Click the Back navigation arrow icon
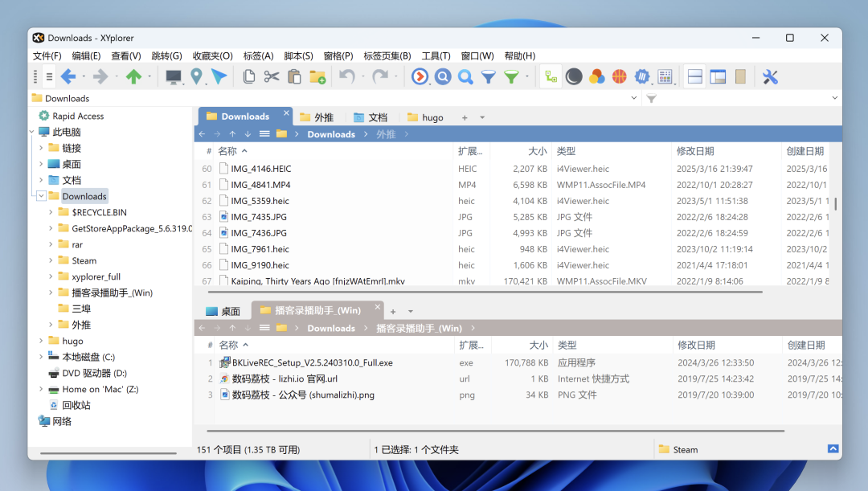This screenshot has height=491, width=868. [71, 76]
